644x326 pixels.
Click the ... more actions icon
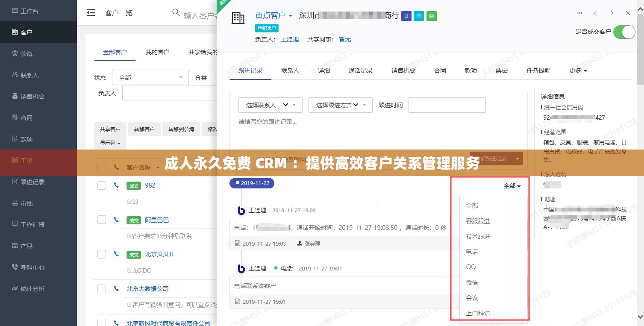pyautogui.click(x=579, y=13)
